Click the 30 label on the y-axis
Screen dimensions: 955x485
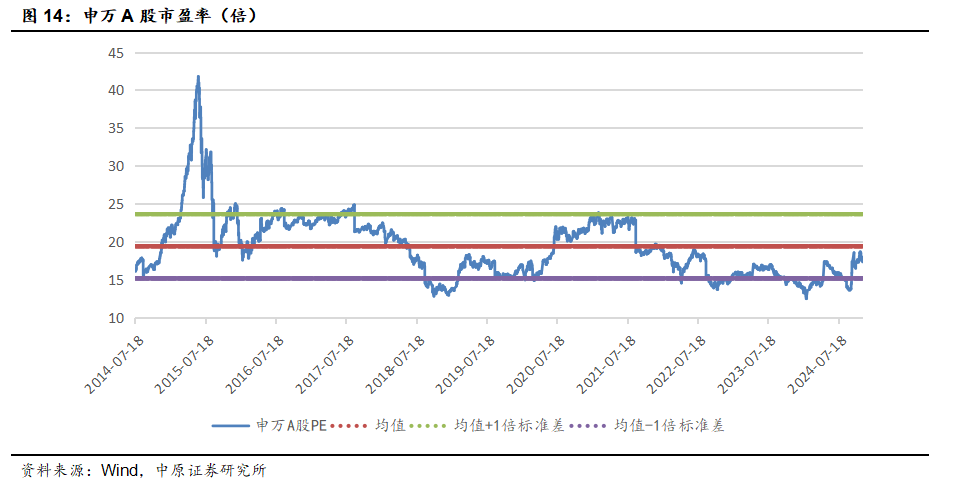point(116,166)
